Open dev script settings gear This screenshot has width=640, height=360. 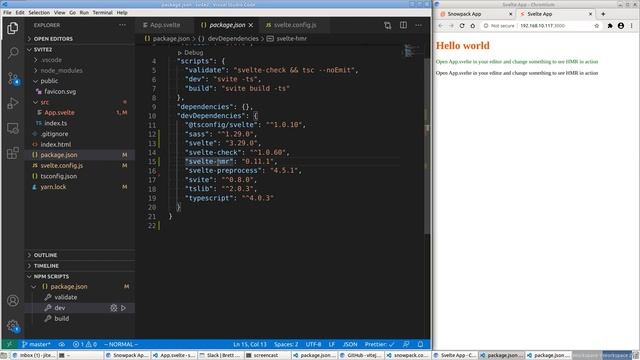113,308
